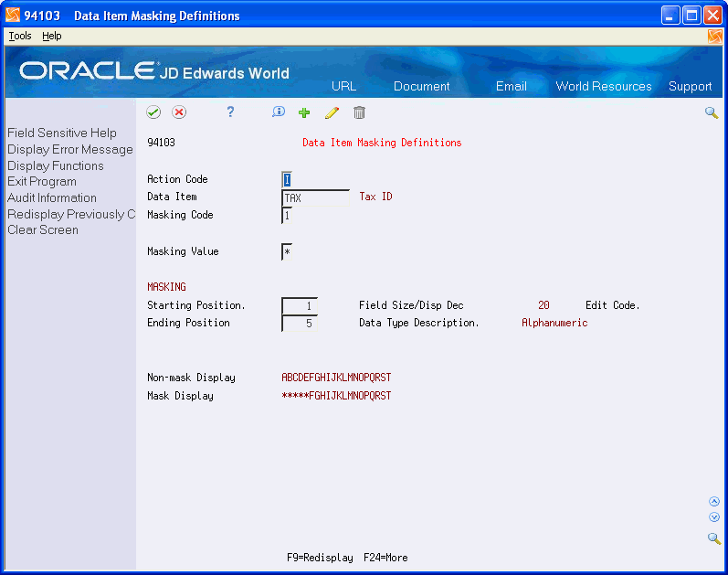Click the scroll up circle arrow icon
Viewport: 728px width, 575px height.
[x=714, y=501]
